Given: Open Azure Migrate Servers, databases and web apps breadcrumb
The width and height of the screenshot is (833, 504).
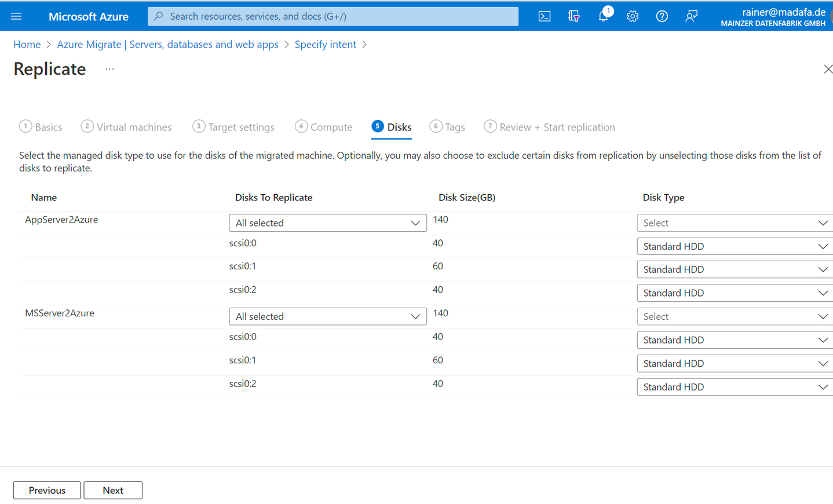Looking at the screenshot, I should (x=167, y=45).
